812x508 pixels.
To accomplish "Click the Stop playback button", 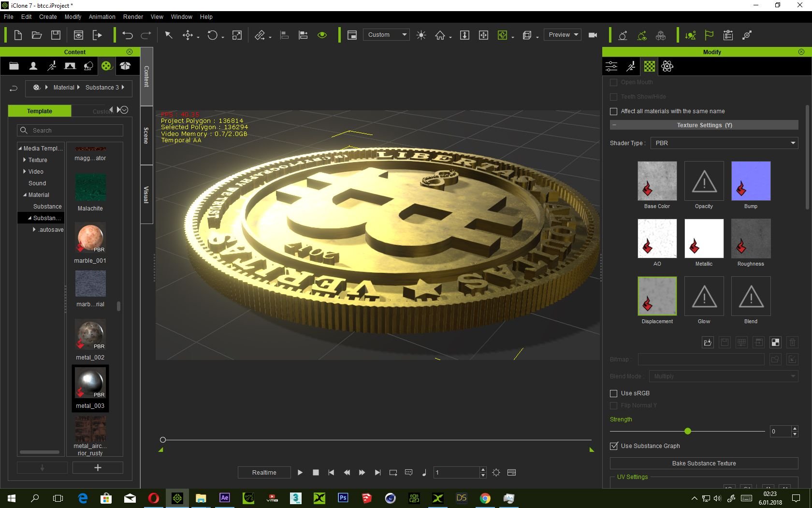I will [316, 473].
